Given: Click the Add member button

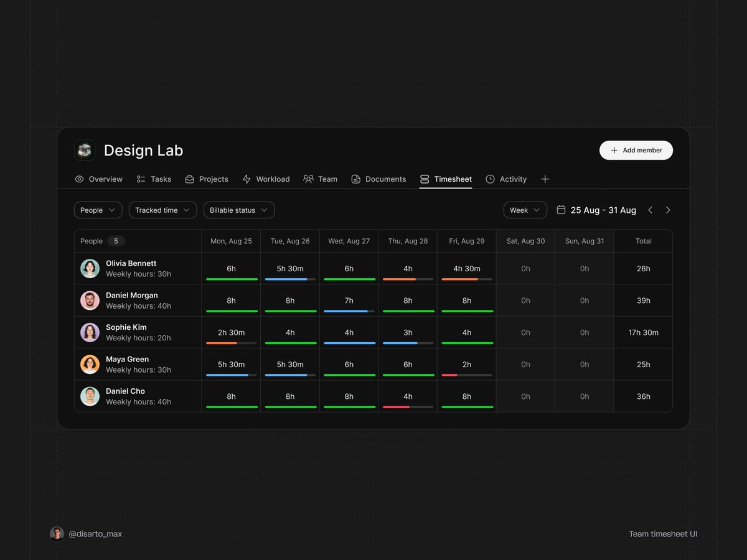Looking at the screenshot, I should coord(636,150).
